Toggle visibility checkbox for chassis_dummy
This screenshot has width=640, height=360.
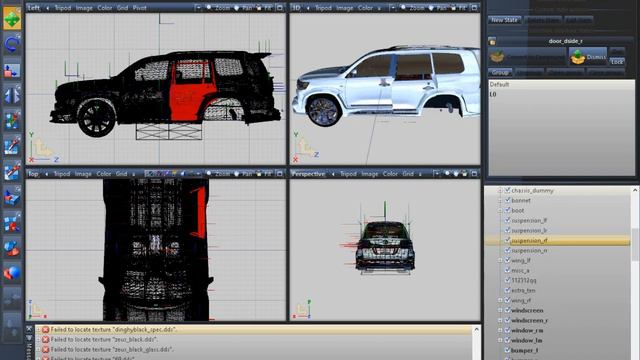507,190
